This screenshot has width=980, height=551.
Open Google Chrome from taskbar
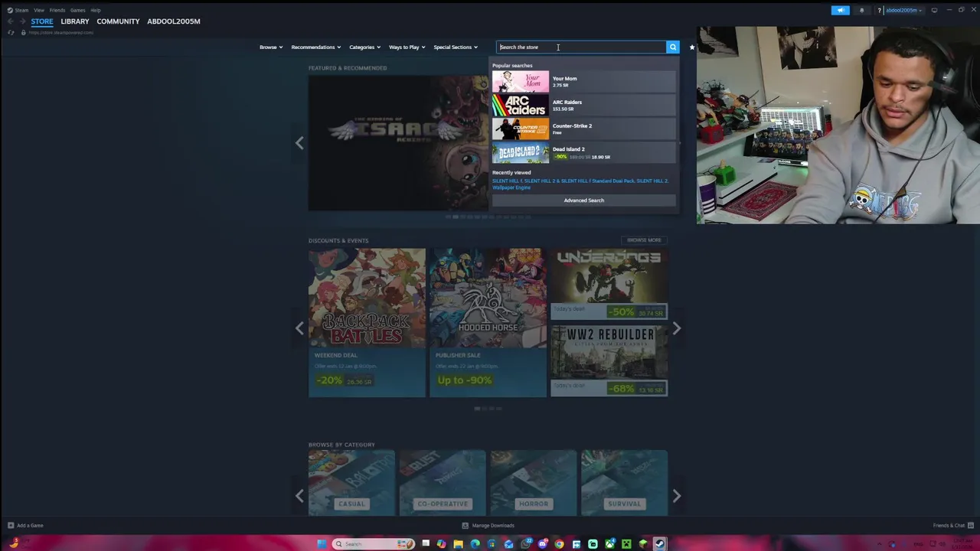point(559,544)
